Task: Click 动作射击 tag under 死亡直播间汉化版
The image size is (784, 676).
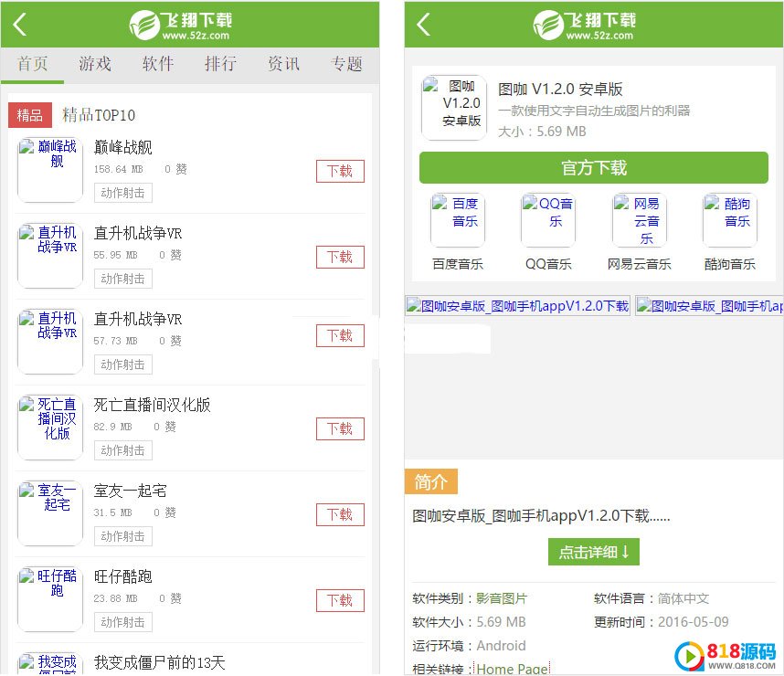Action: (123, 450)
